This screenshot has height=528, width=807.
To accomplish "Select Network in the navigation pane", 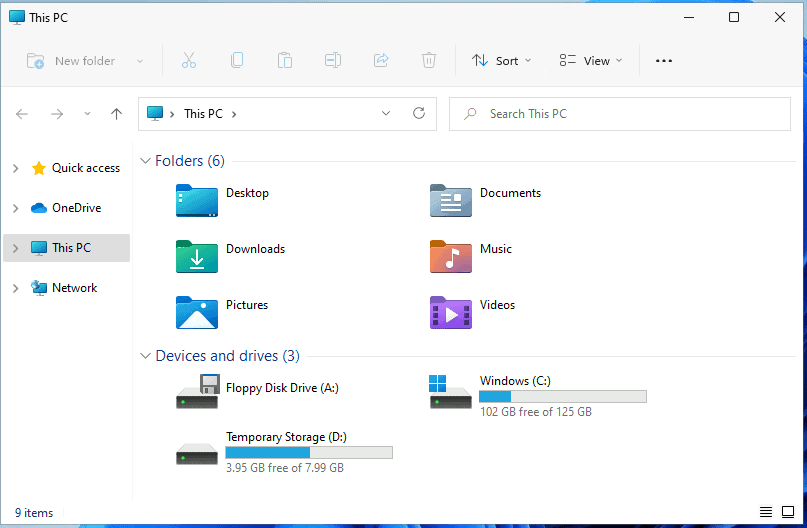I will 75,288.
